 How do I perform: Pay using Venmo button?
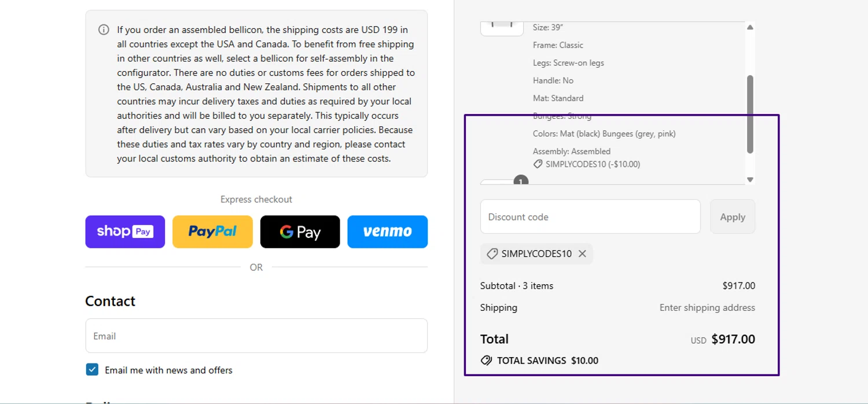coord(387,232)
